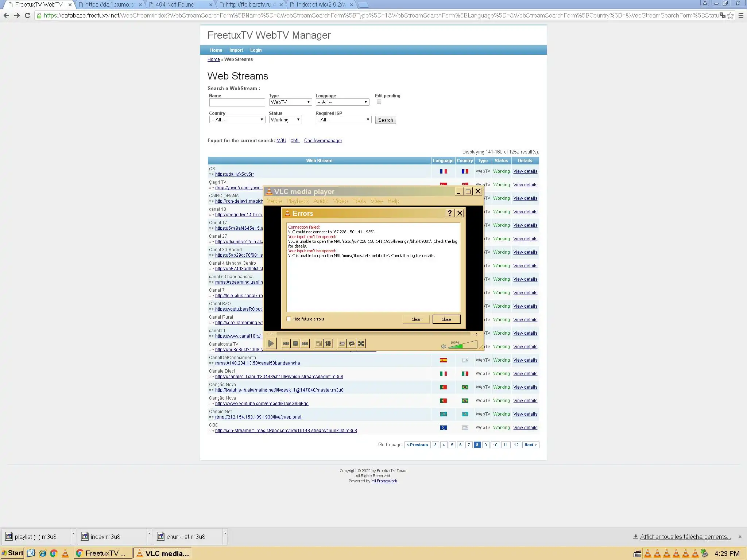This screenshot has width=747, height=560.
Task: Open the Country filter dropdown
Action: tap(237, 120)
